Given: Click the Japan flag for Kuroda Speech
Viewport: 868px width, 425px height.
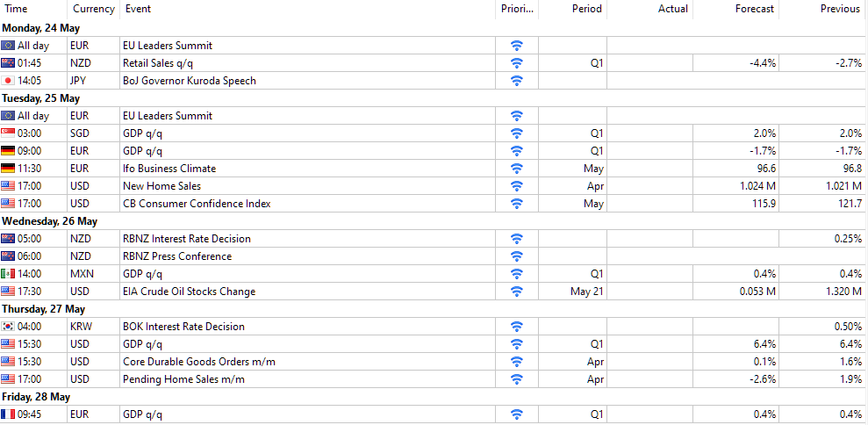Looking at the screenshot, I should [8, 81].
